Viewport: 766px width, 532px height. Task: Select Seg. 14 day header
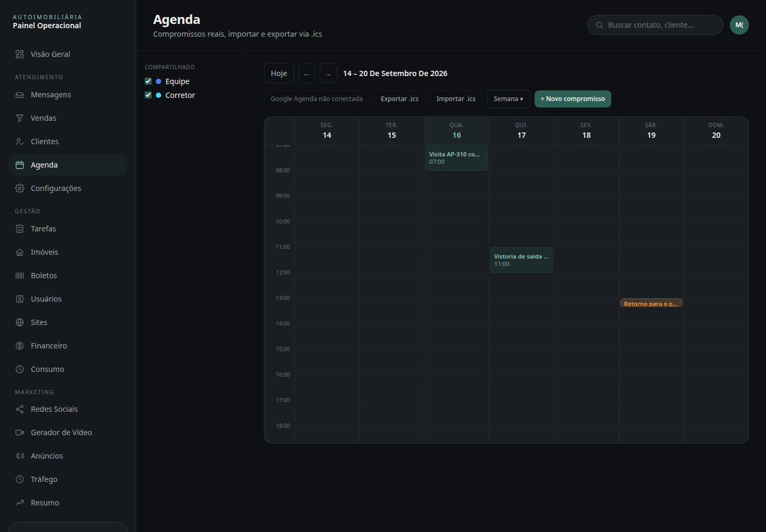click(x=327, y=131)
